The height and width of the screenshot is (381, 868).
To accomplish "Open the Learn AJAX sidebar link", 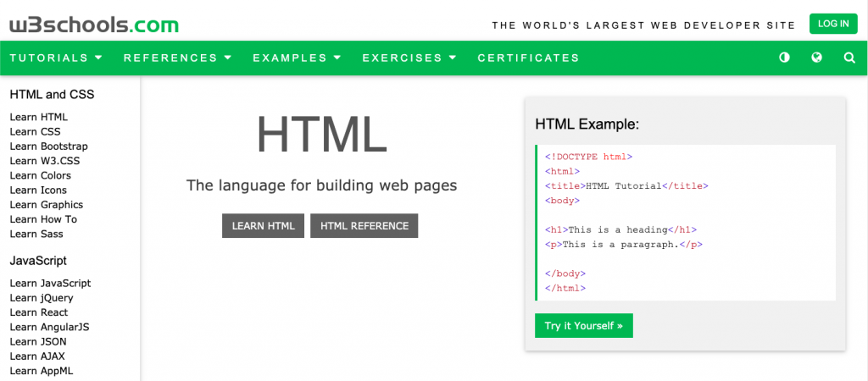I will tap(37, 356).
